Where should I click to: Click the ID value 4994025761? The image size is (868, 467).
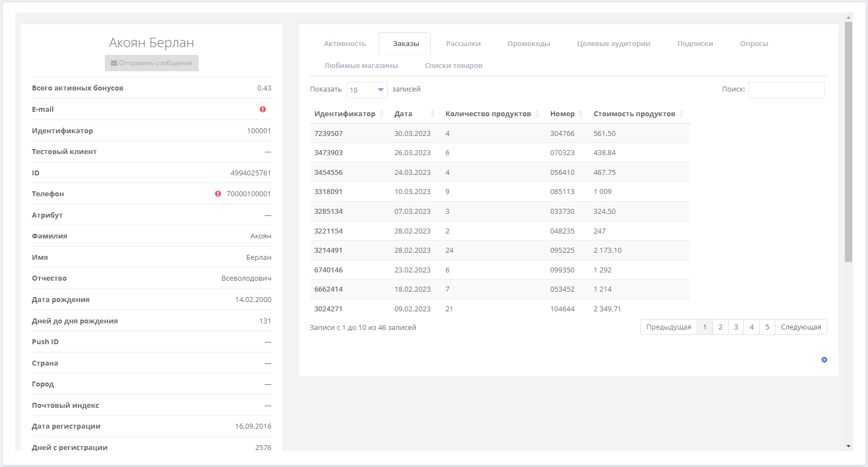pos(251,173)
